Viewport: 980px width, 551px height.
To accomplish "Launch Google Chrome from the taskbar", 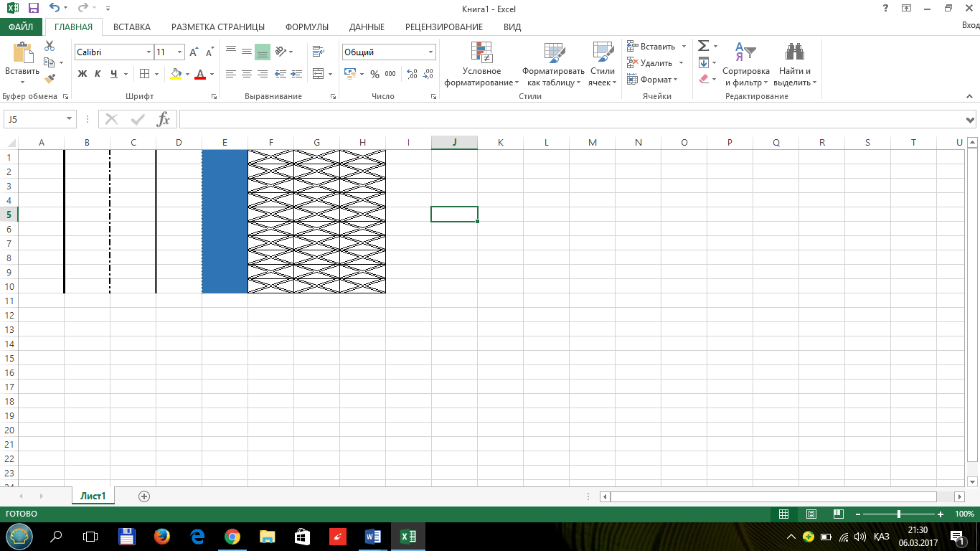I will click(x=232, y=537).
